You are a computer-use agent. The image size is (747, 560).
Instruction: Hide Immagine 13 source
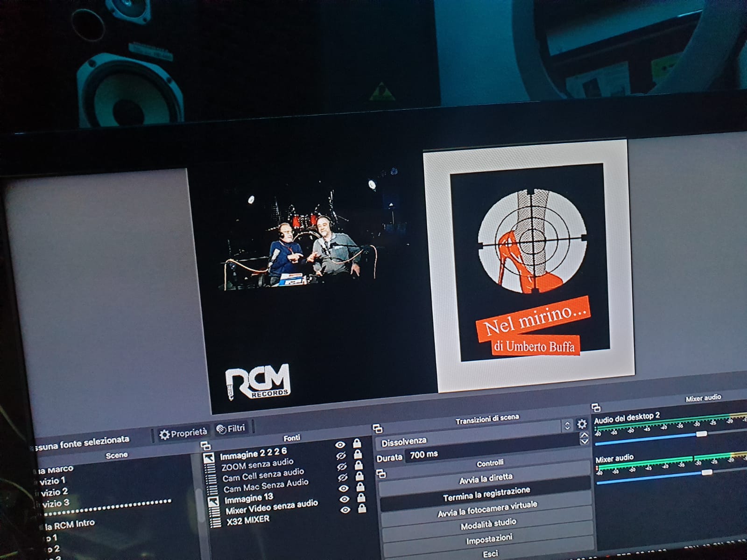point(344,489)
